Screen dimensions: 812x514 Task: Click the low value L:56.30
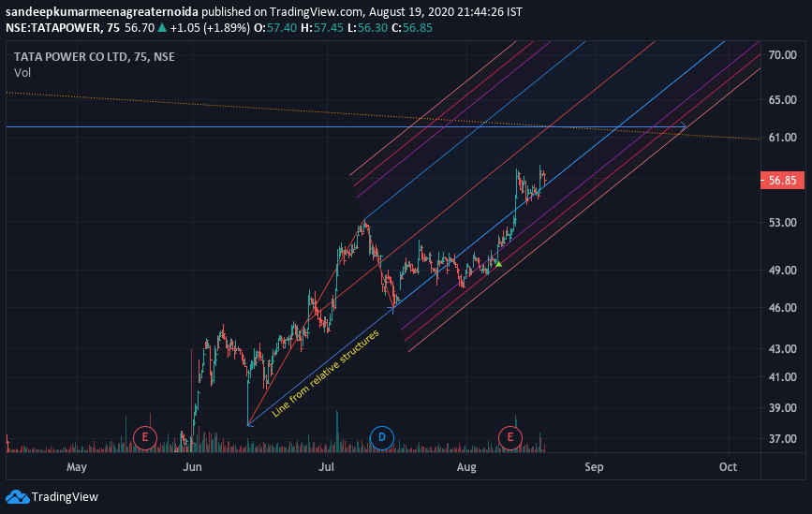tap(367, 27)
